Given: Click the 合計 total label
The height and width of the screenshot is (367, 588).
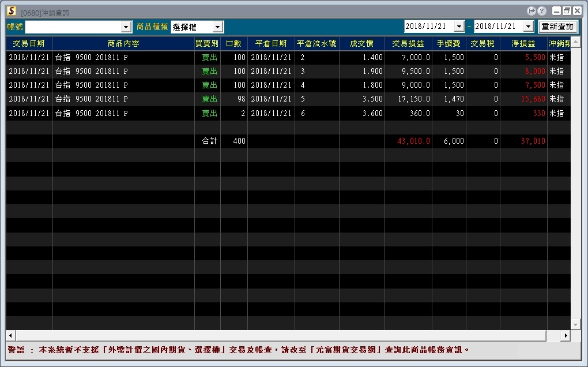Looking at the screenshot, I should [210, 141].
